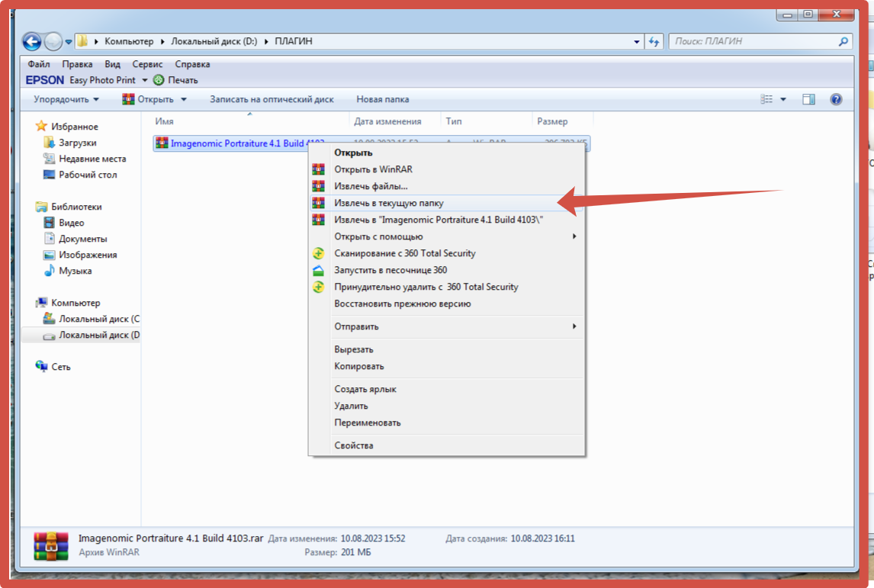Select Сеть in the navigation pane

tap(53, 367)
